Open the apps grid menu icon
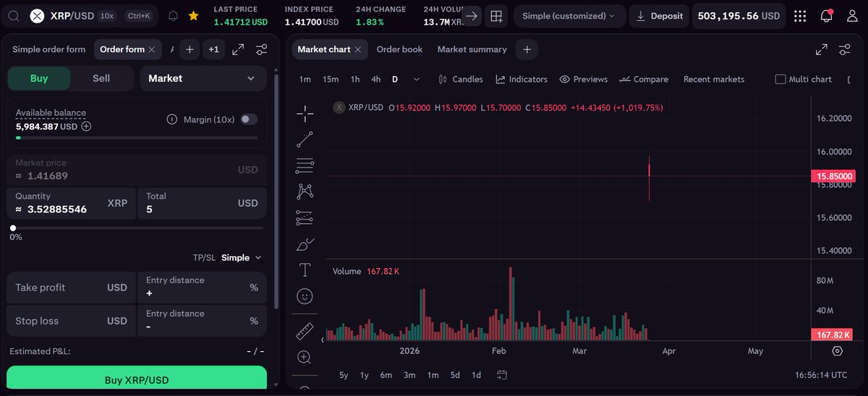Image resolution: width=868 pixels, height=396 pixels. pos(800,16)
